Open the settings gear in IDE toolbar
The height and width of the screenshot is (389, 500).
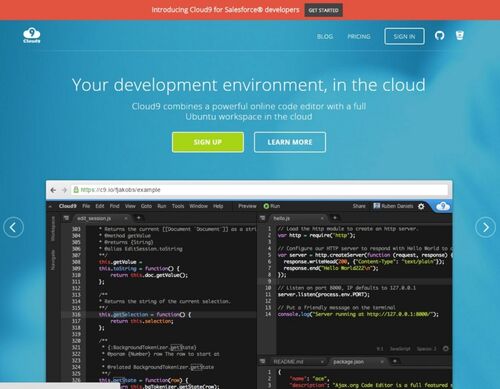click(421, 206)
